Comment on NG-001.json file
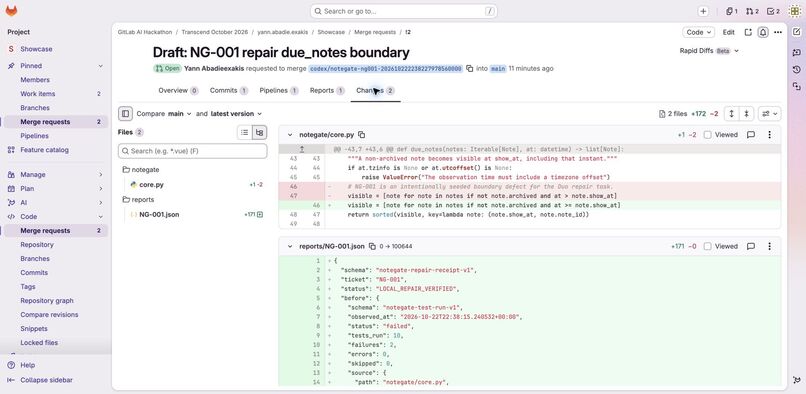This screenshot has height=394, width=806. pos(750,246)
